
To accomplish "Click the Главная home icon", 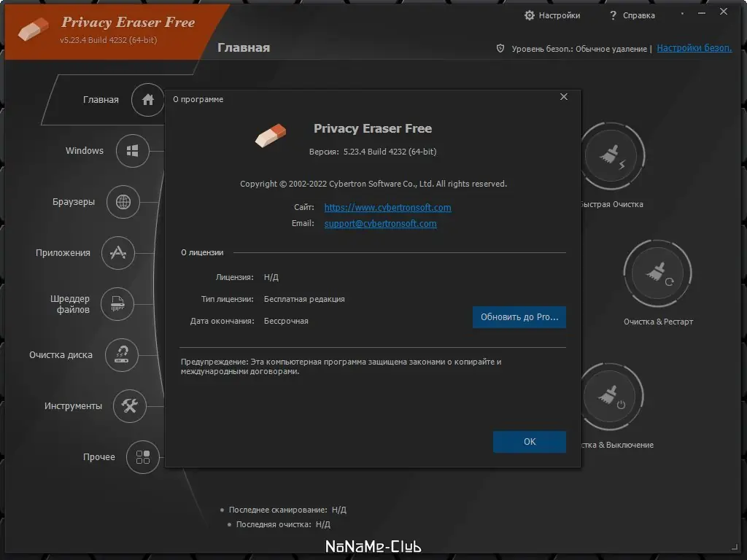I will pos(147,100).
